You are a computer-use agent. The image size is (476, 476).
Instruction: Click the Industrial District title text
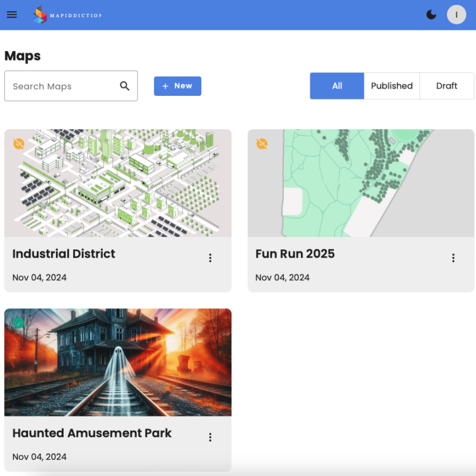[64, 253]
